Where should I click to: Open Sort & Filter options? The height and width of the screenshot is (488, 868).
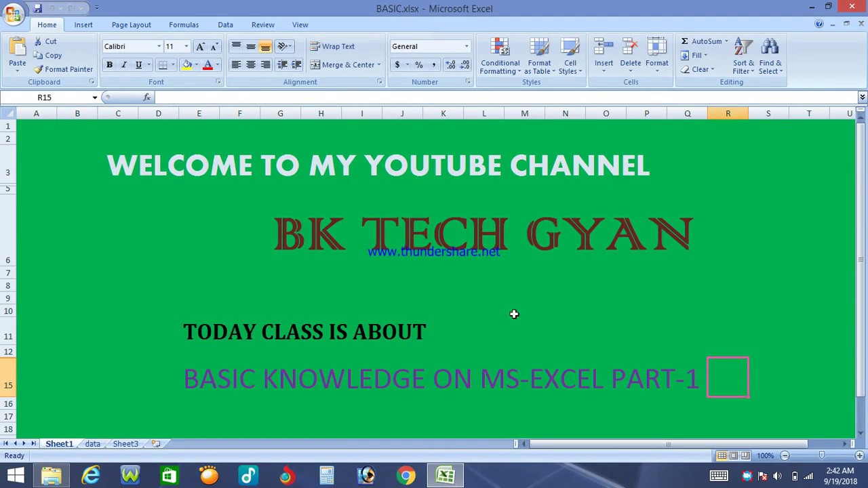[743, 57]
